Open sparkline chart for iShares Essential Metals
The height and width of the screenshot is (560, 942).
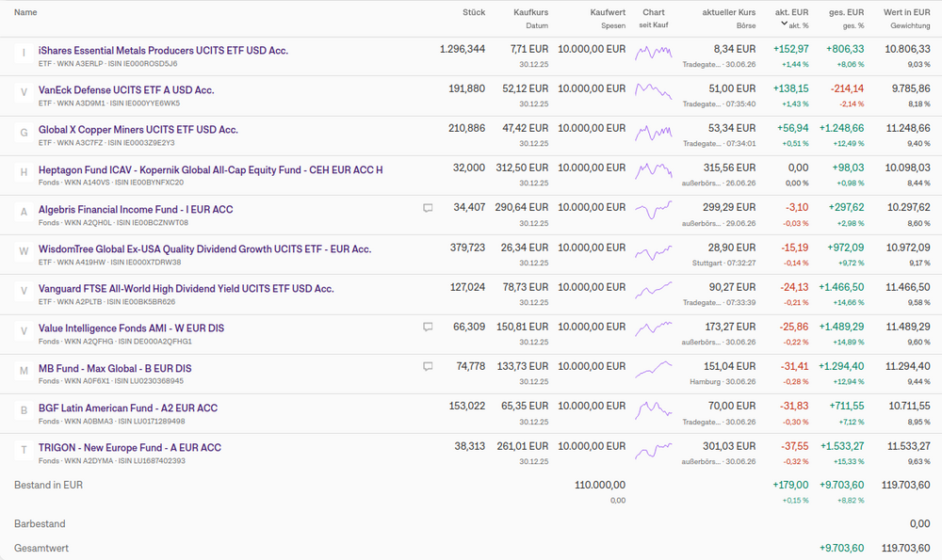pos(654,53)
